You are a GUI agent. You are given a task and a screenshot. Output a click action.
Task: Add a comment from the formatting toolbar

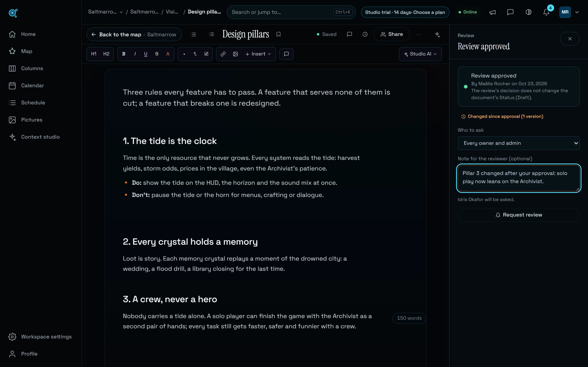click(x=286, y=54)
